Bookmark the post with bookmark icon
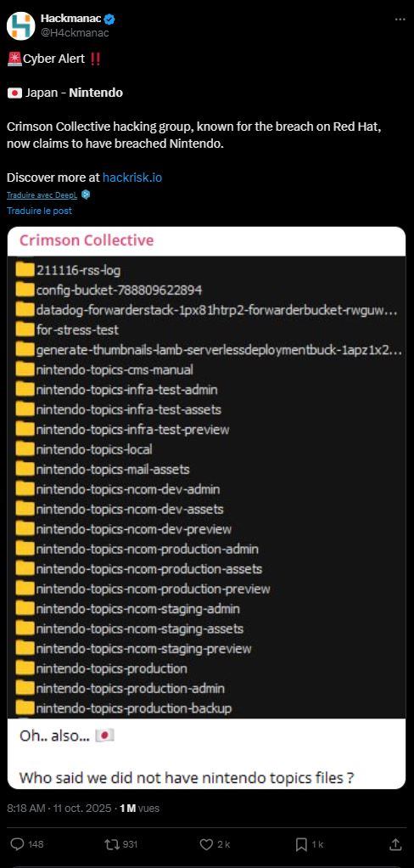This screenshot has height=868, width=414. point(301,844)
